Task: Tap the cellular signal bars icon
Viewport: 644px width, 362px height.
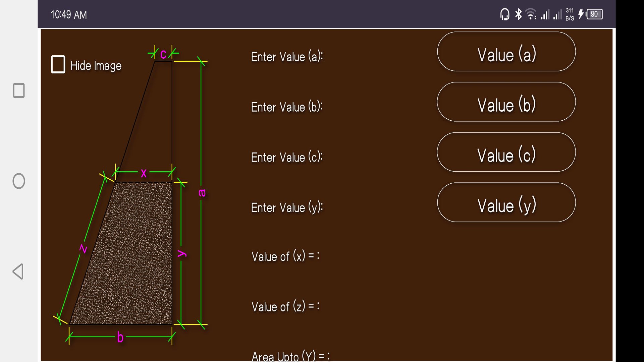Action: tap(545, 15)
